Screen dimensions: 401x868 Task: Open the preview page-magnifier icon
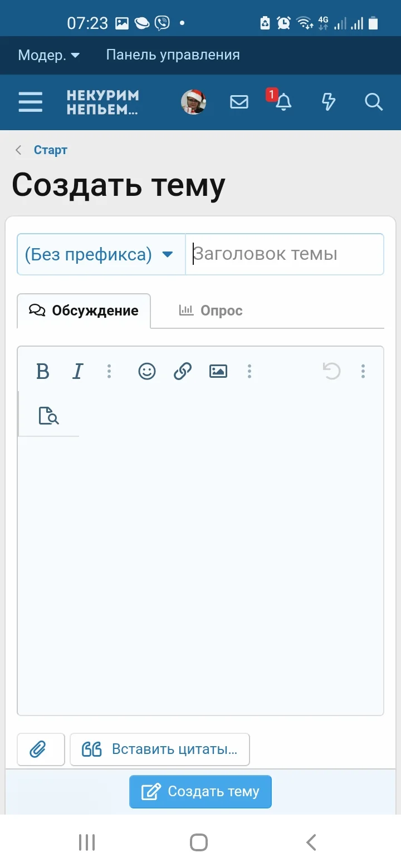[48, 416]
